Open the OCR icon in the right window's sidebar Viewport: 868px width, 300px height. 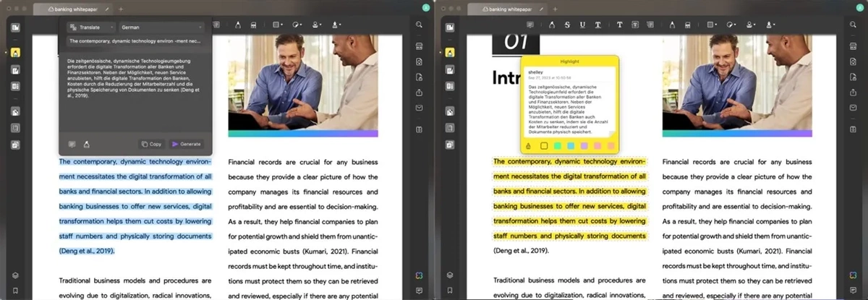853,46
